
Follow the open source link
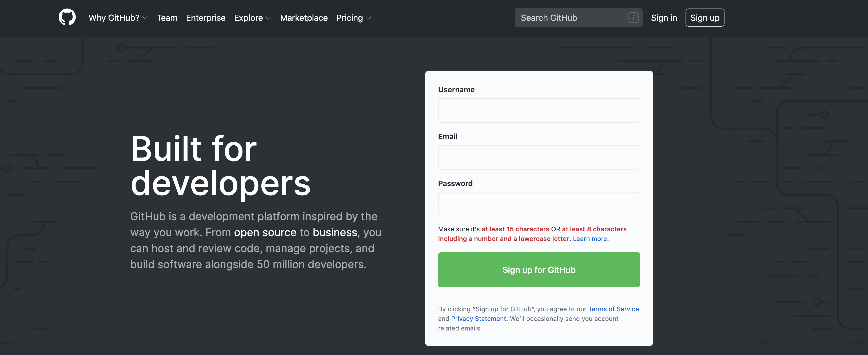(265, 232)
